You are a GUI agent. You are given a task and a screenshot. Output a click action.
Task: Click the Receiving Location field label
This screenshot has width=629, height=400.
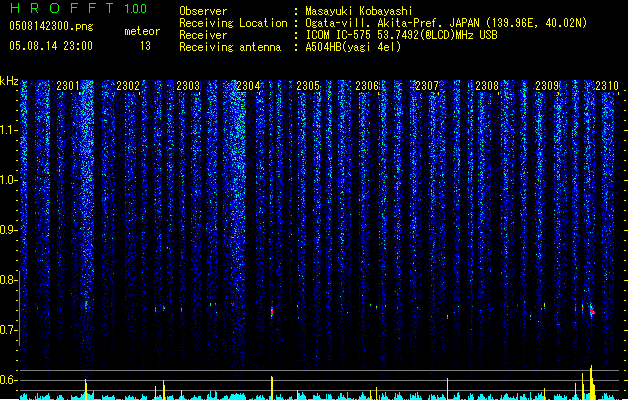point(233,23)
